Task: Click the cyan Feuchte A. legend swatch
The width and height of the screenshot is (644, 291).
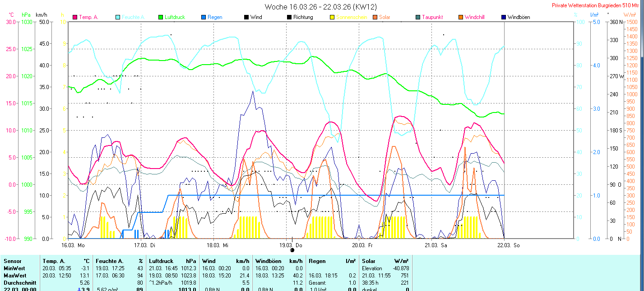Action: [118, 17]
